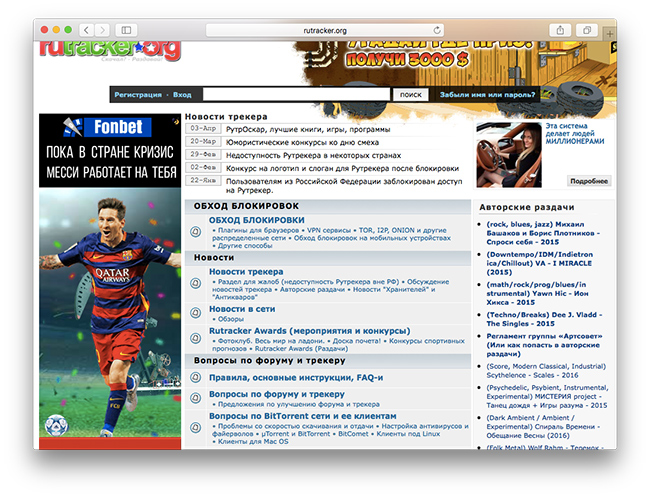
Task: Open the Обзоры subforum
Action: coord(231,319)
